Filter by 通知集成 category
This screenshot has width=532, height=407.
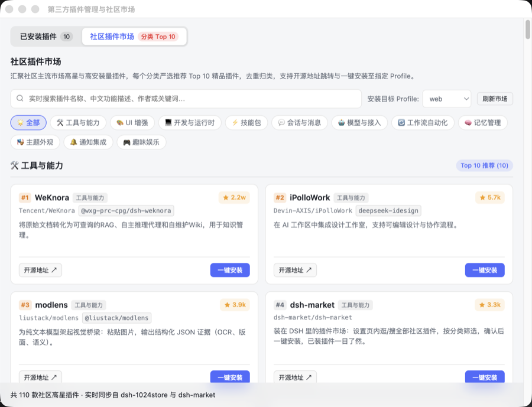tap(88, 142)
